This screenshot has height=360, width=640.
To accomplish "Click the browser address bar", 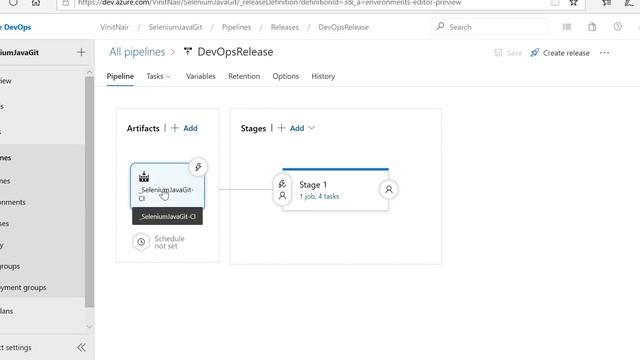I will click(320, 3).
